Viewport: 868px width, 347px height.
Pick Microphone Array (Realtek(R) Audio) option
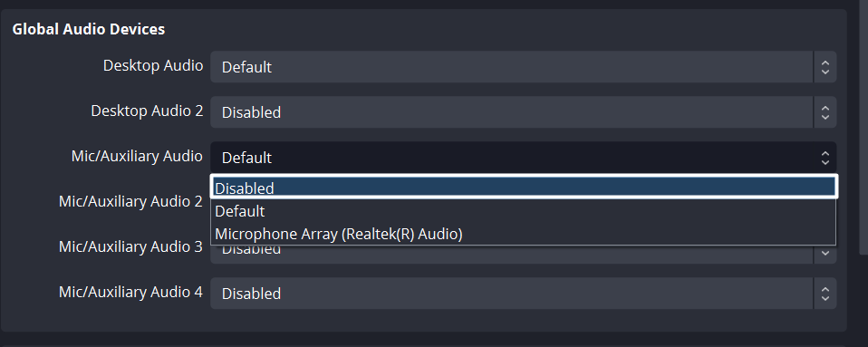[x=523, y=234]
